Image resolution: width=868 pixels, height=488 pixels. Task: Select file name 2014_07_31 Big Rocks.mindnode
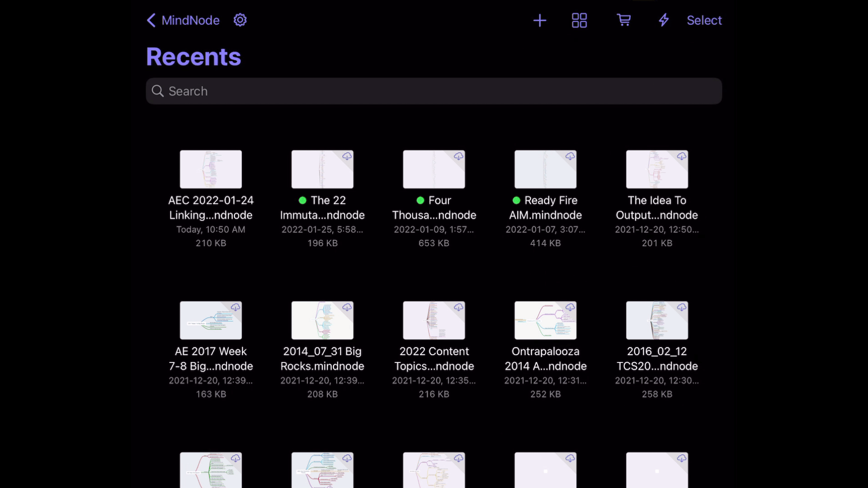(322, 358)
